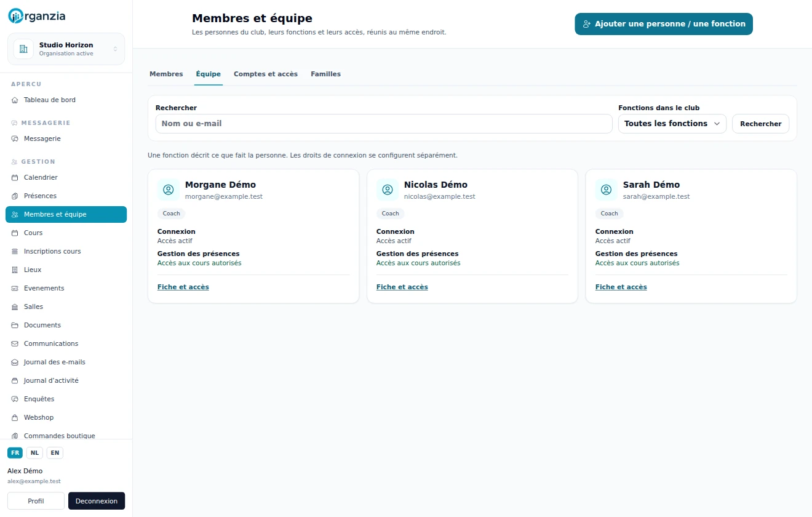This screenshot has width=812, height=517.
Task: Click the Lieux building icon
Action: pos(15,270)
